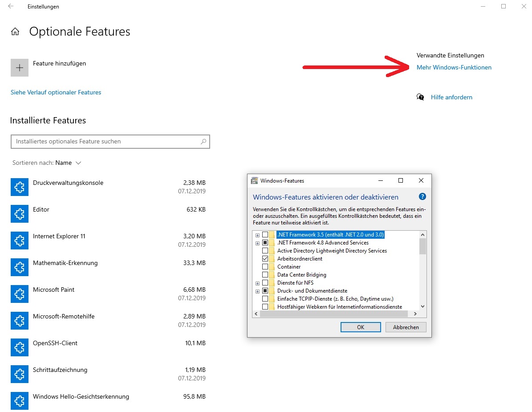This screenshot has width=532, height=412.
Task: Select the Microsoft Paint feature name
Action: [x=53, y=290]
